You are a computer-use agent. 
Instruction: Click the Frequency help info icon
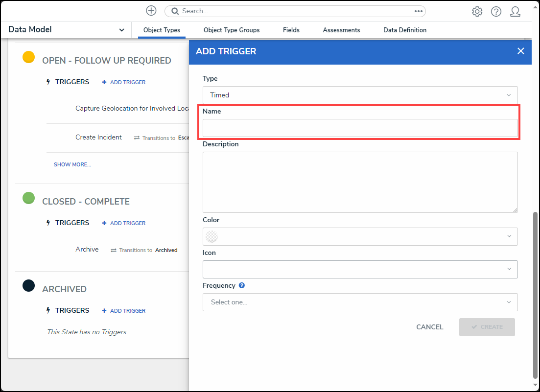click(x=242, y=286)
